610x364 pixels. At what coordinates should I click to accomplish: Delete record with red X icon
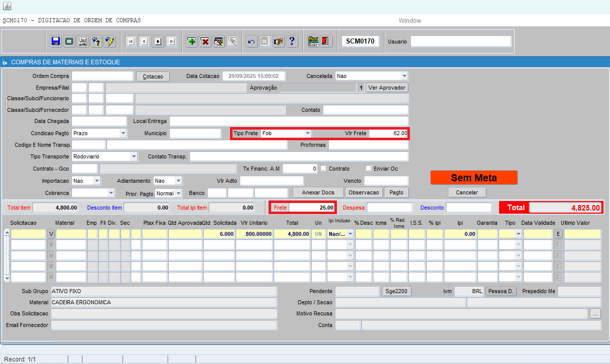[x=205, y=42]
